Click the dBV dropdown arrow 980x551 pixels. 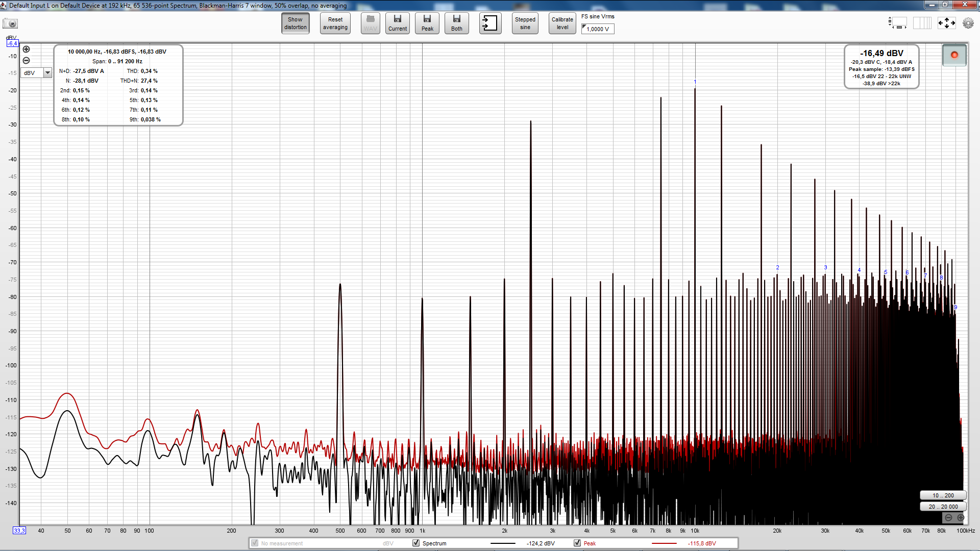point(47,73)
